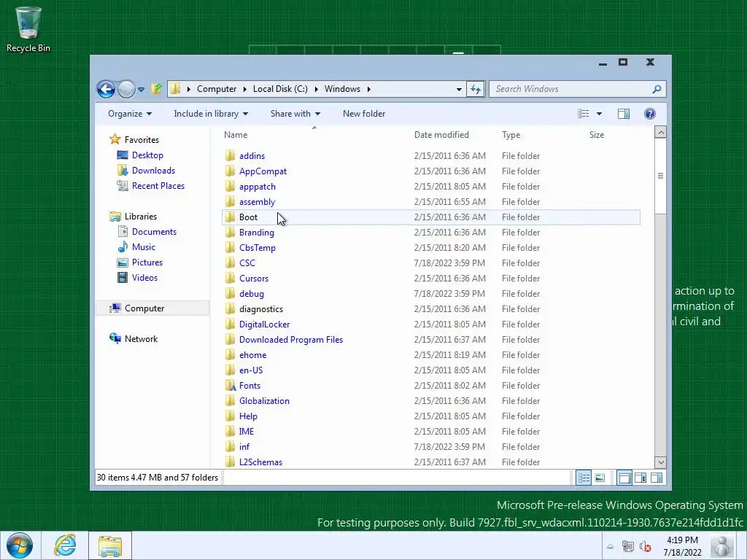This screenshot has height=560, width=747.
Task: Open the view options dropdown arrow
Action: [x=600, y=114]
